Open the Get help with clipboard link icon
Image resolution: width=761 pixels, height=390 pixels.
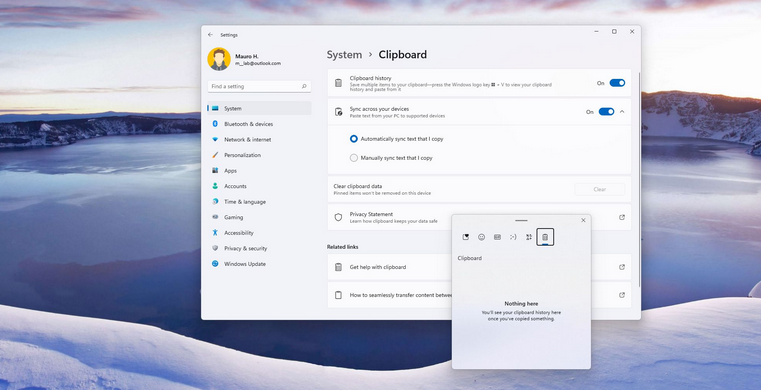point(622,267)
